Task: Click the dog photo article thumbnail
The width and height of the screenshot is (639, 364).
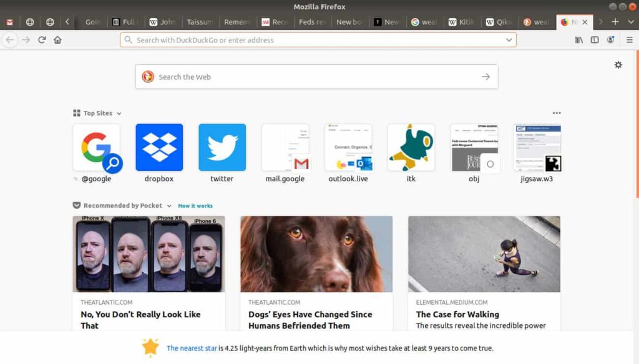Action: coord(316,254)
